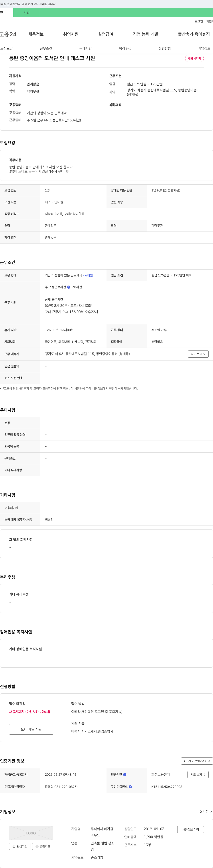
Task: Open the 채용정보 main menu
Action: [36, 34]
